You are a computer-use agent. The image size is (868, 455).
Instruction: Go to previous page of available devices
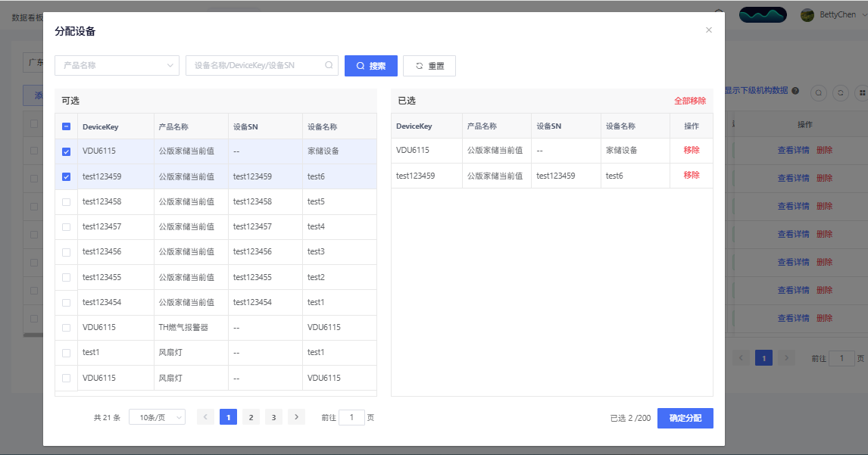pos(205,417)
